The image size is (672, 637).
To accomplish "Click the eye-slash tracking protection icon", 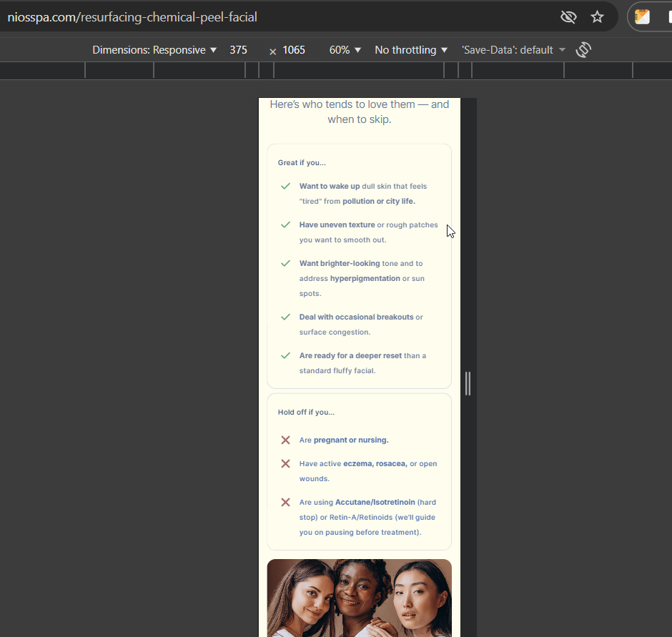I will pos(568,17).
